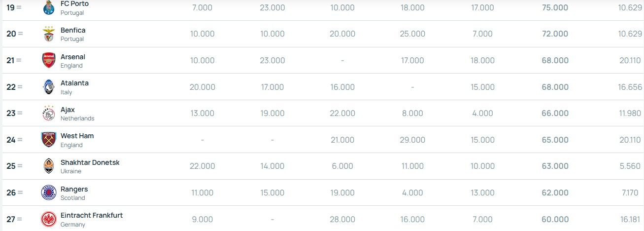Image resolution: width=644 pixels, height=231 pixels.
Task: Click the Arsenal team name
Action: coord(73,57)
